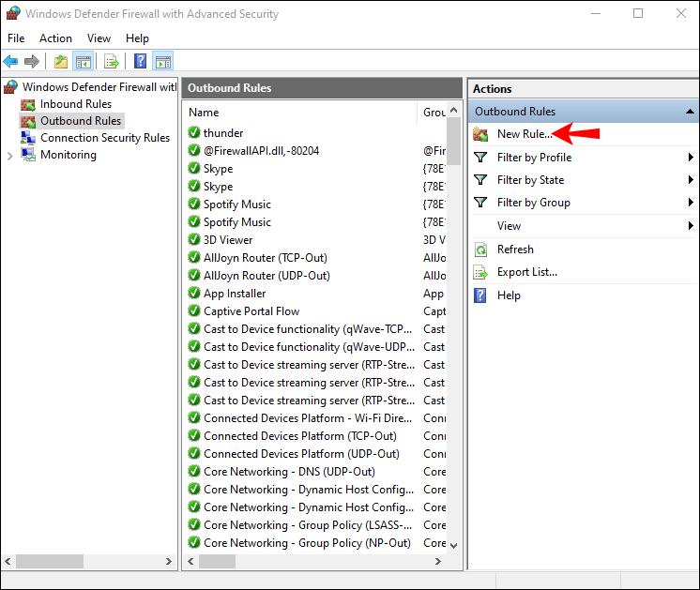This screenshot has width=700, height=590.
Task: Click the green check icon beside App Installer
Action: point(193,293)
